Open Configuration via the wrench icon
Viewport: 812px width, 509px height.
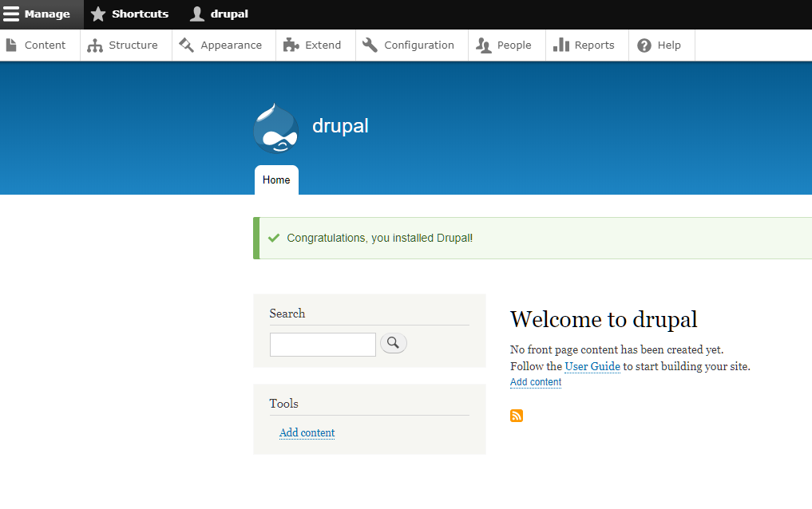pos(369,45)
